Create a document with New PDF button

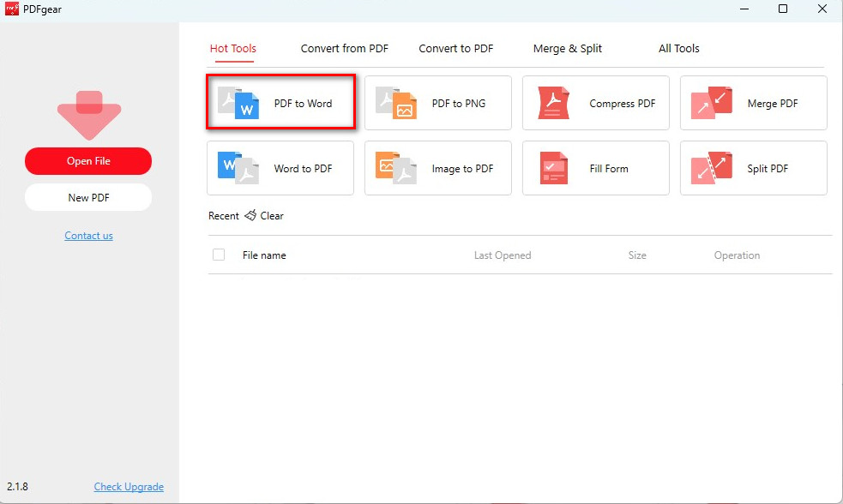88,198
